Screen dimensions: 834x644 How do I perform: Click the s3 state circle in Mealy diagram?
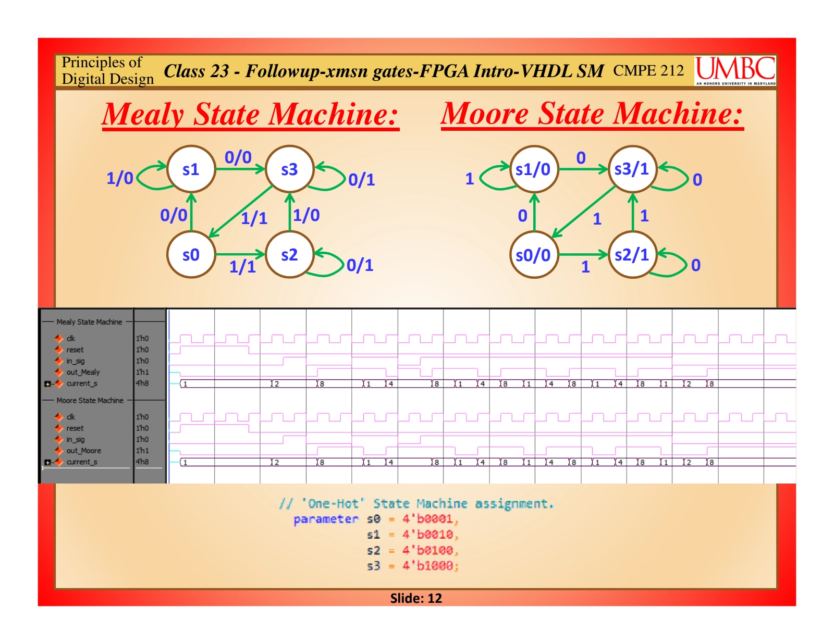[289, 169]
